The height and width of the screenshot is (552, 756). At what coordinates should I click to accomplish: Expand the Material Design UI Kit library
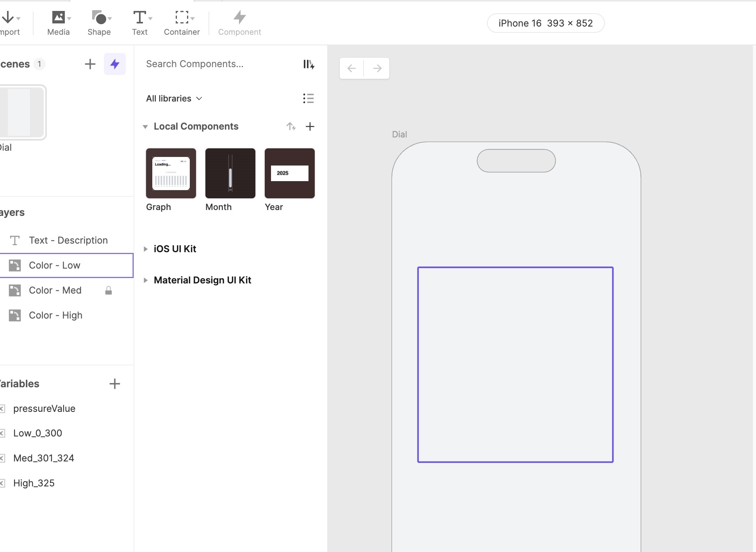tap(145, 280)
